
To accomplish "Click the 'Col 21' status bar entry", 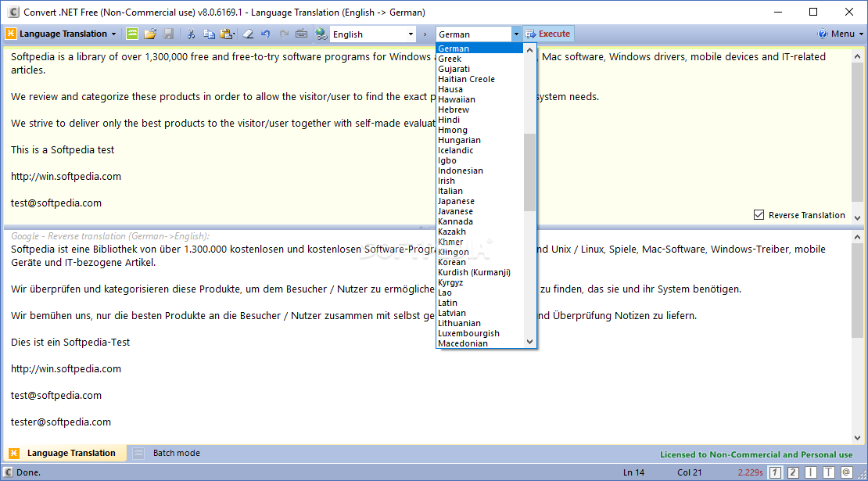I will tap(689, 472).
